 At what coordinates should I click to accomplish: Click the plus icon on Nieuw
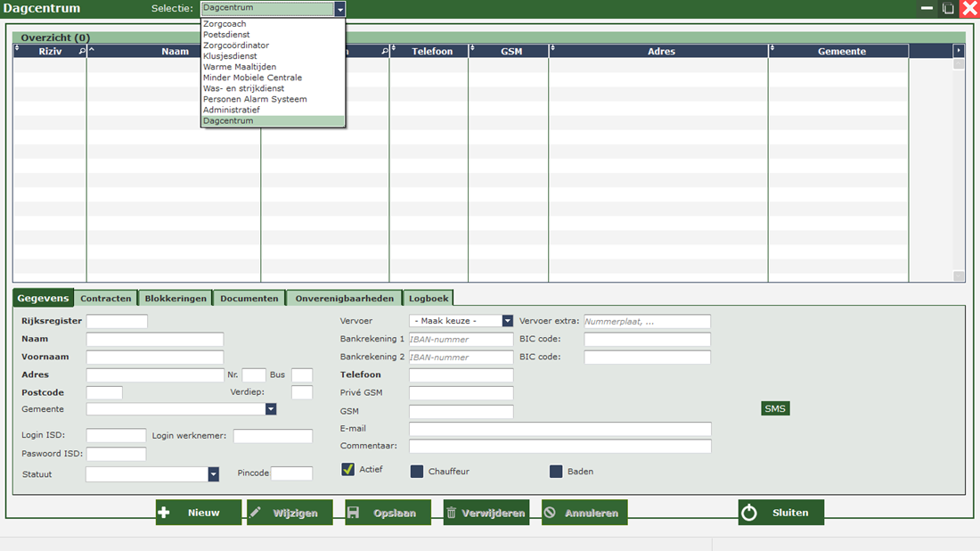point(164,513)
